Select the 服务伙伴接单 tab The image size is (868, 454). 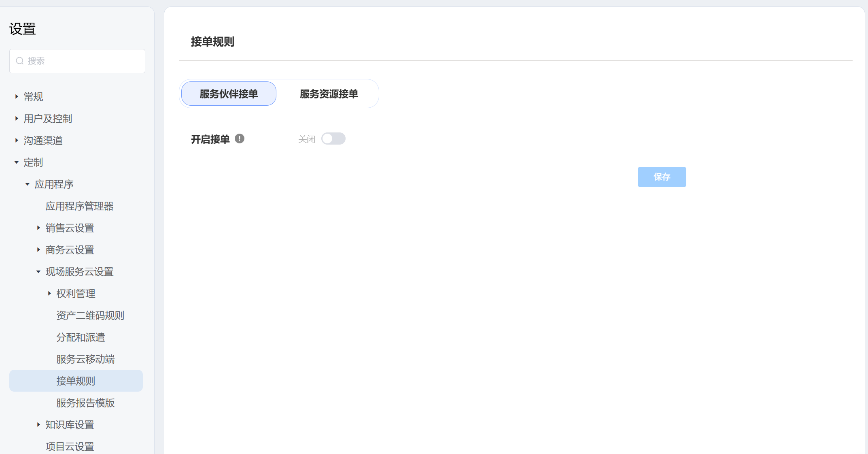click(229, 94)
